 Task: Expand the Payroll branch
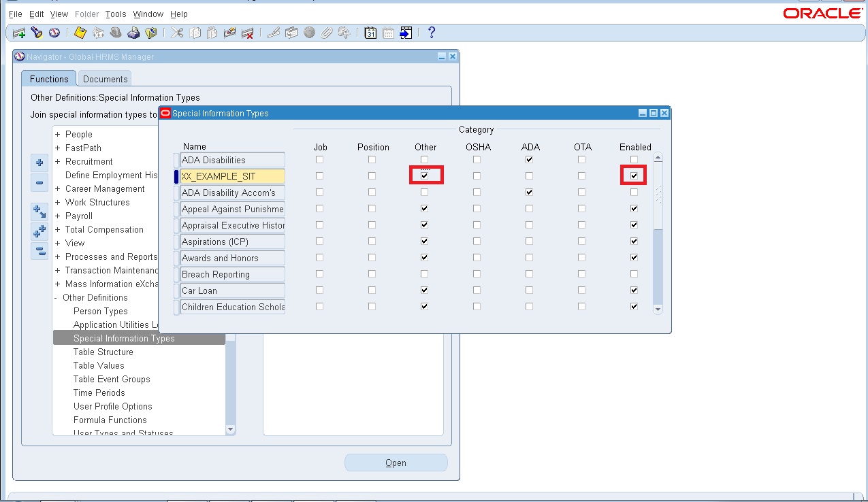coord(57,216)
